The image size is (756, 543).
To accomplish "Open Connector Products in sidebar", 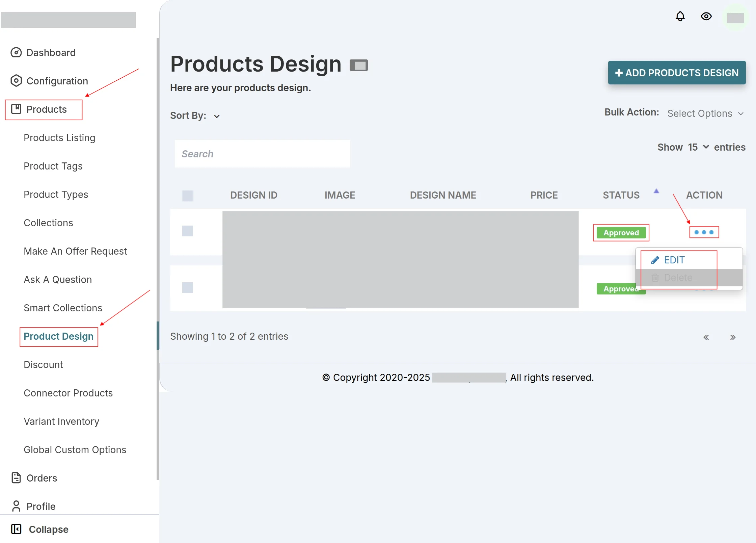I will coord(68,393).
